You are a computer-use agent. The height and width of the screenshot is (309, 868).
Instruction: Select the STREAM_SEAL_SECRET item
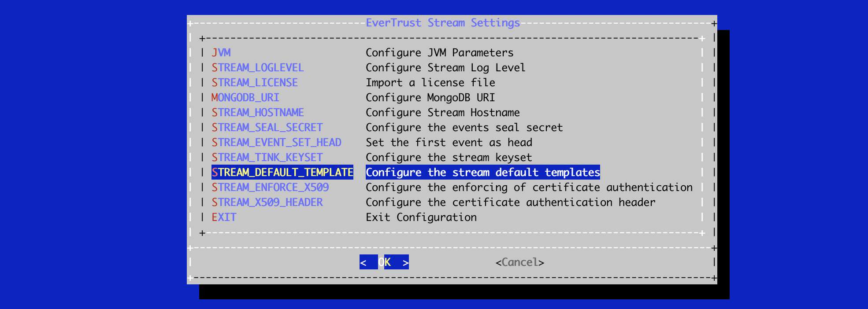pyautogui.click(x=267, y=128)
